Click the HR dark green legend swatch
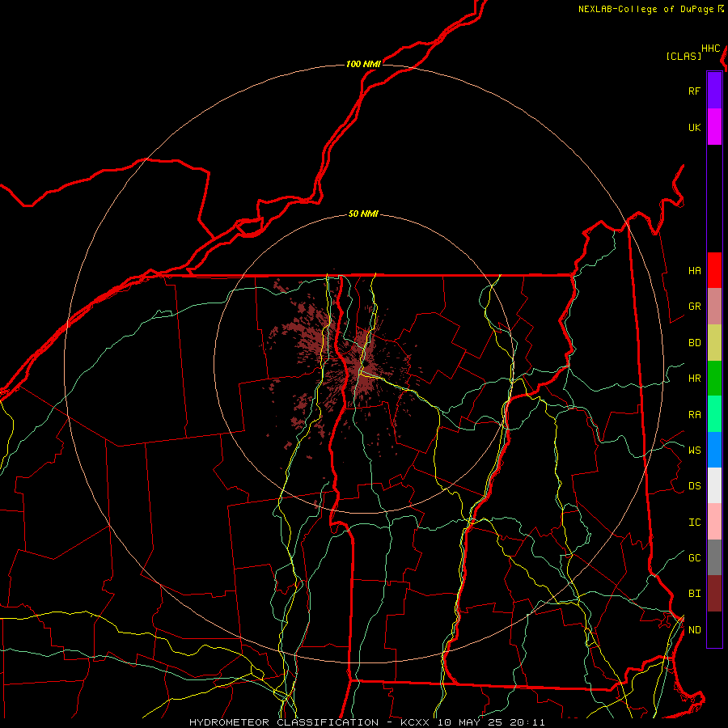 714,379
